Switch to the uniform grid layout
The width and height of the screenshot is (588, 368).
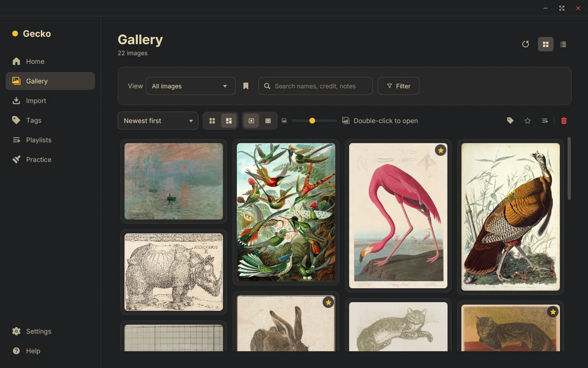point(212,121)
